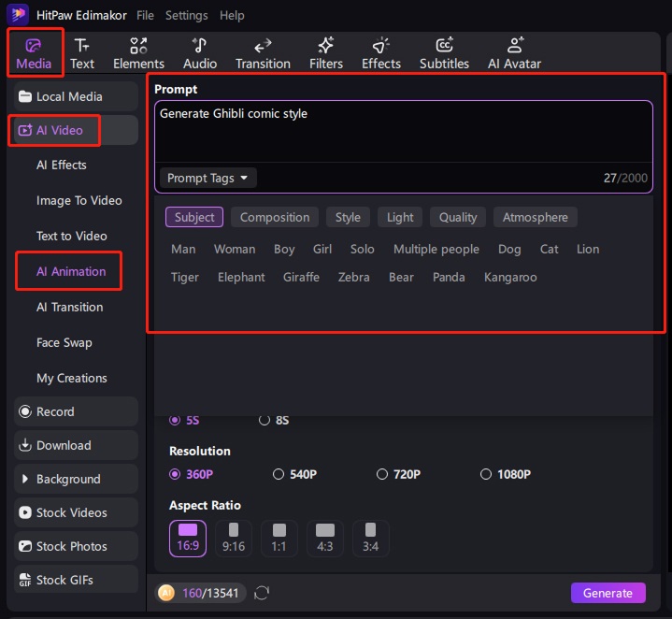Viewport: 672px width, 619px height.
Task: Expand the Background section
Action: pos(76,479)
